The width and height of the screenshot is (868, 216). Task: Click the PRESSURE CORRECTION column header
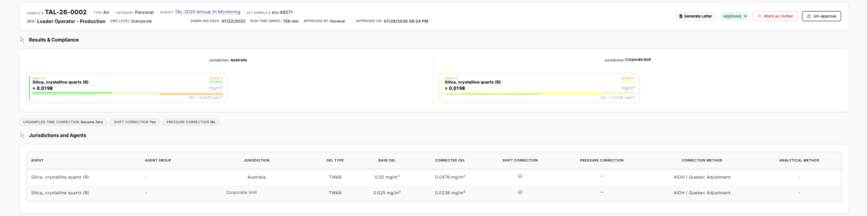click(602, 160)
